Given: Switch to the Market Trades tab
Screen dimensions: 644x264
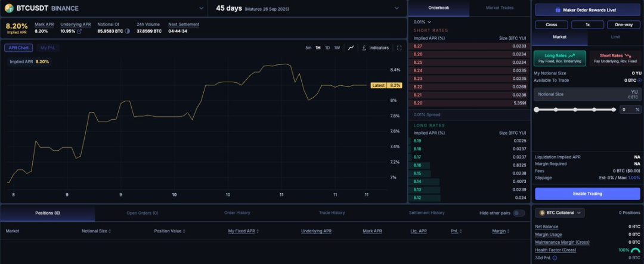Looking at the screenshot, I should pyautogui.click(x=500, y=8).
